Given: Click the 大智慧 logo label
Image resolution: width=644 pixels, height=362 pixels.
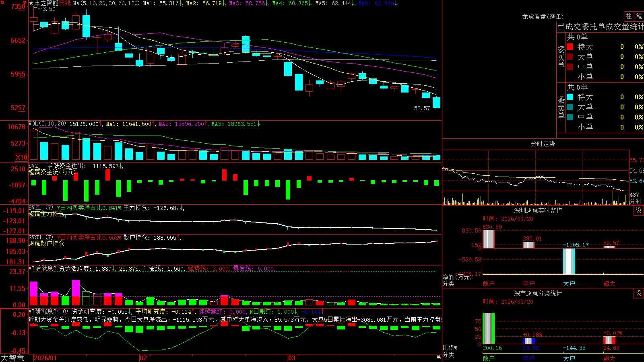Looking at the screenshot, I should click(12, 358).
